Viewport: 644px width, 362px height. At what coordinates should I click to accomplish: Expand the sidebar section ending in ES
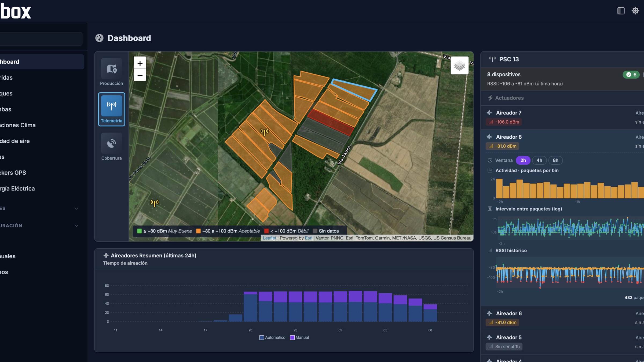tap(40, 209)
